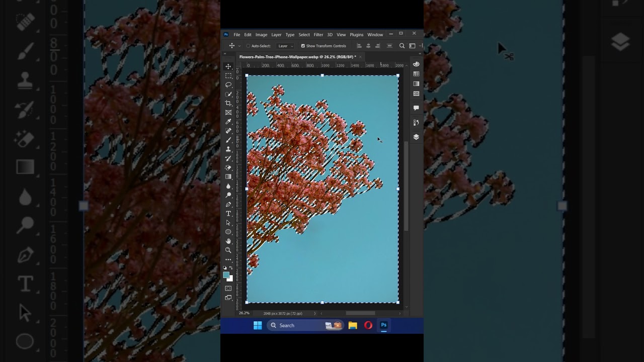The image size is (644, 362).
Task: Select the Brush tool
Action: pos(228,140)
